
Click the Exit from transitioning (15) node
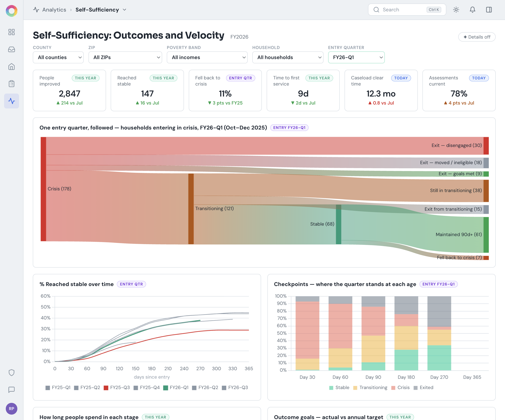[486, 209]
